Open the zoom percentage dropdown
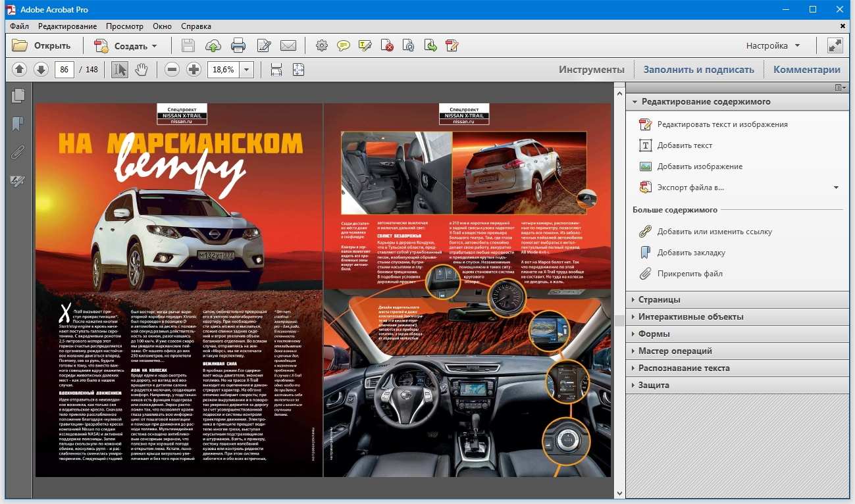 coord(247,70)
